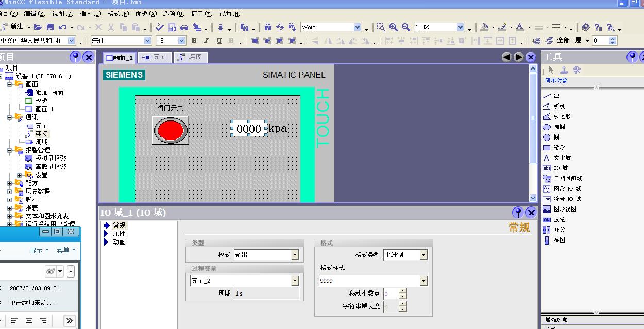
Task: Pick the Text field tool in toolbox
Action: 556,158
